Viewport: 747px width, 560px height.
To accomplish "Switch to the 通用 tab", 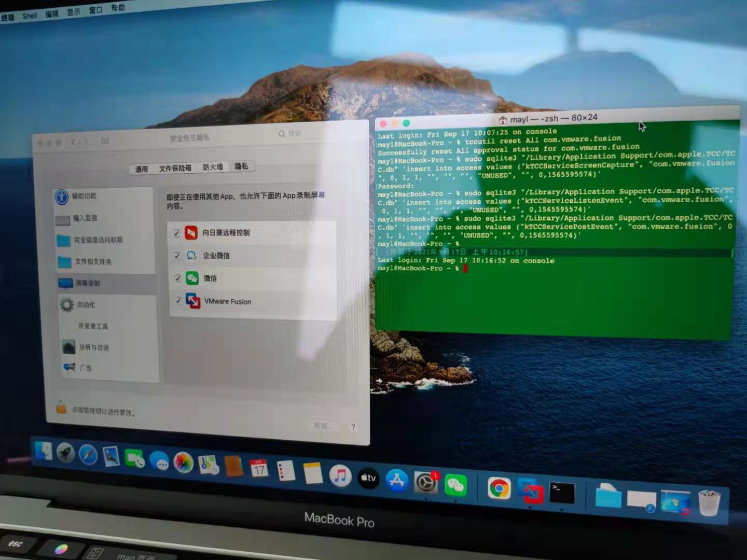I will pos(141,169).
